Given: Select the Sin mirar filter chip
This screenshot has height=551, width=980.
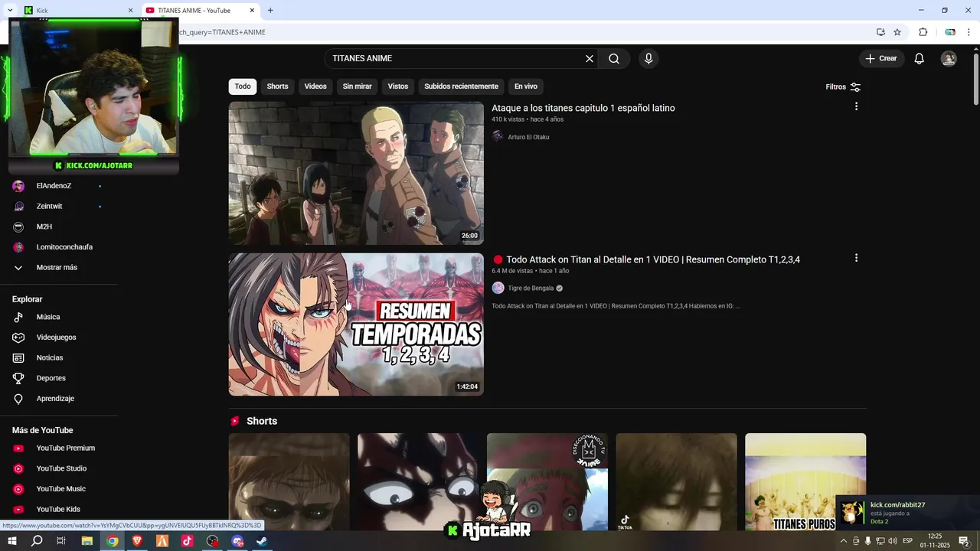Looking at the screenshot, I should point(357,86).
